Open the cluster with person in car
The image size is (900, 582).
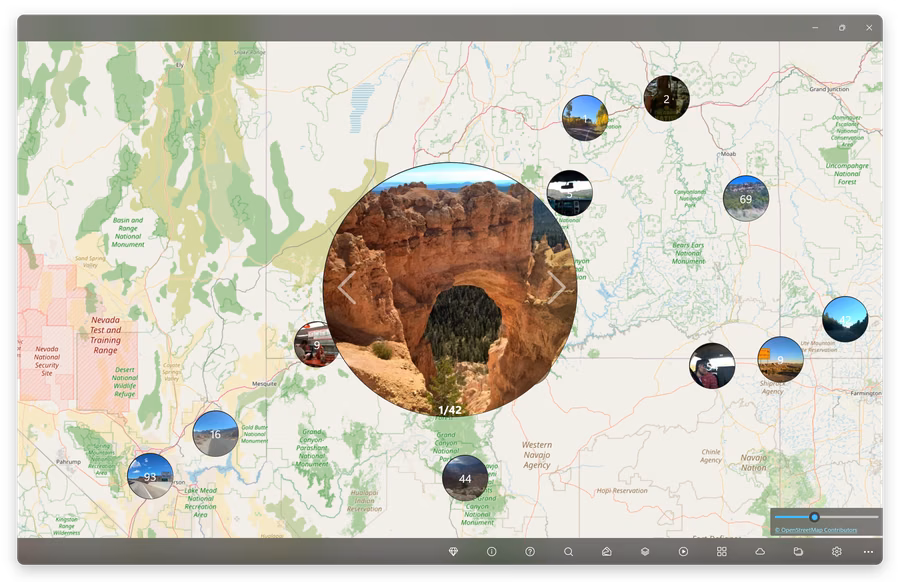(x=712, y=366)
